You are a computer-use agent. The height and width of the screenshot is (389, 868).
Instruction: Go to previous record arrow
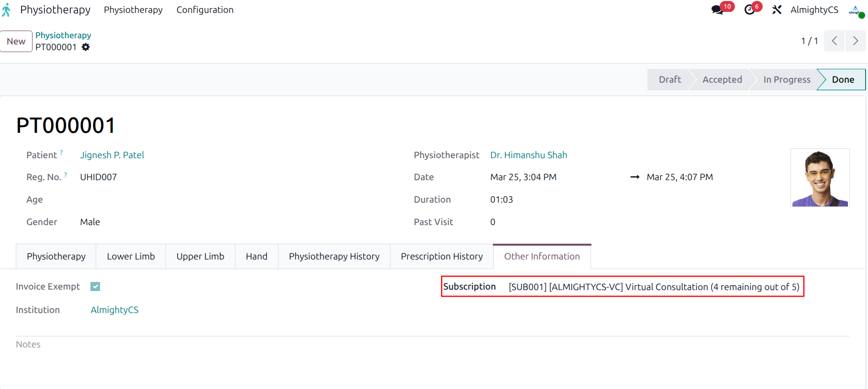(835, 41)
